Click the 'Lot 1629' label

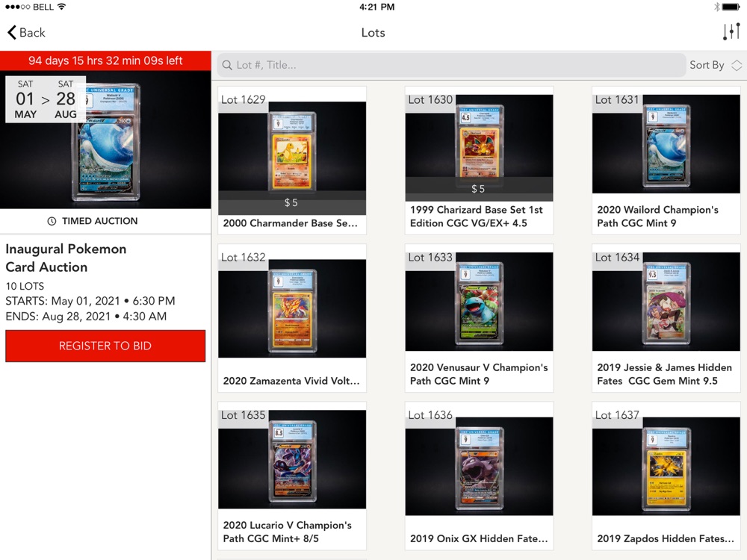tap(243, 99)
